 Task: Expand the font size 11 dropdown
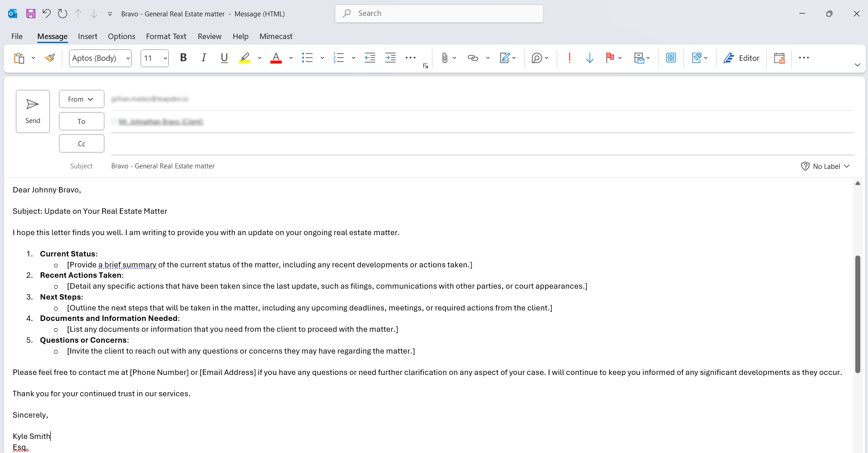pos(165,58)
